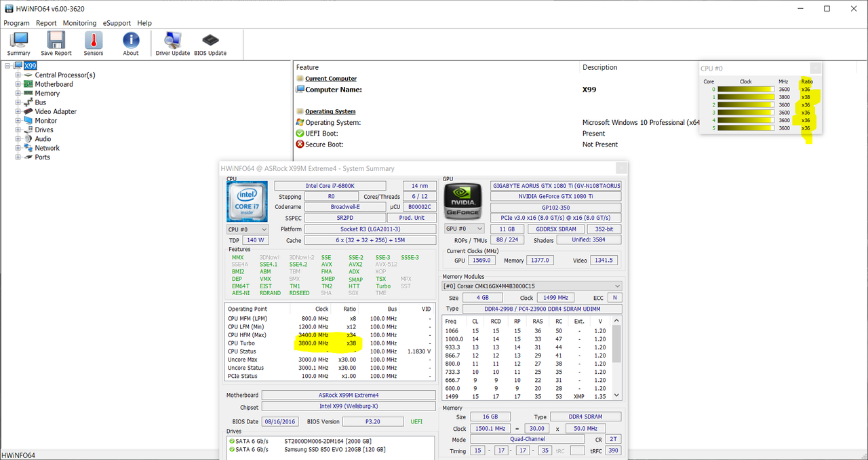Close the System Summary window
The image size is (868, 460).
point(621,168)
